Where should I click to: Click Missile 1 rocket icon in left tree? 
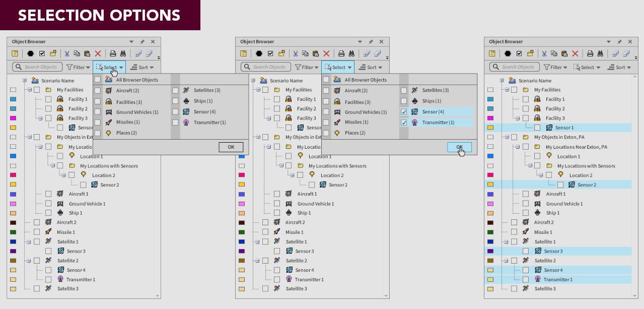[x=48, y=232]
